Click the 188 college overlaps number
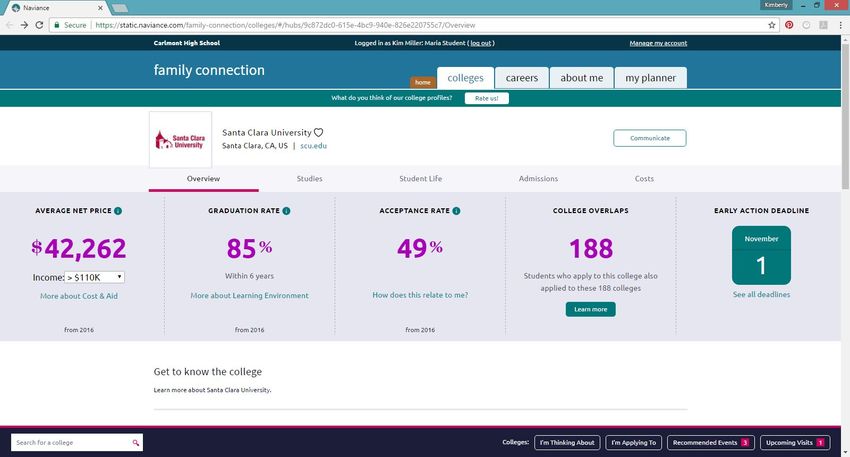 [x=591, y=249]
